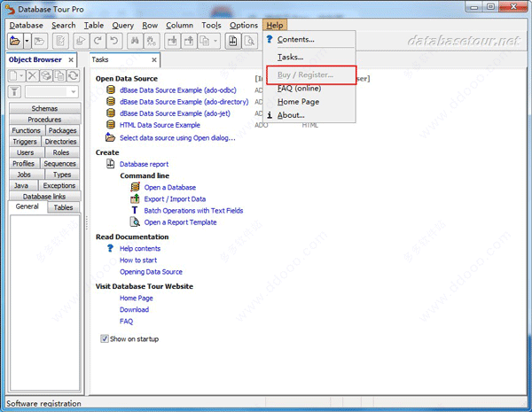Image resolution: width=532 pixels, height=412 pixels.
Task: Click the object properties box icon in Object Browser
Action: coord(46,75)
